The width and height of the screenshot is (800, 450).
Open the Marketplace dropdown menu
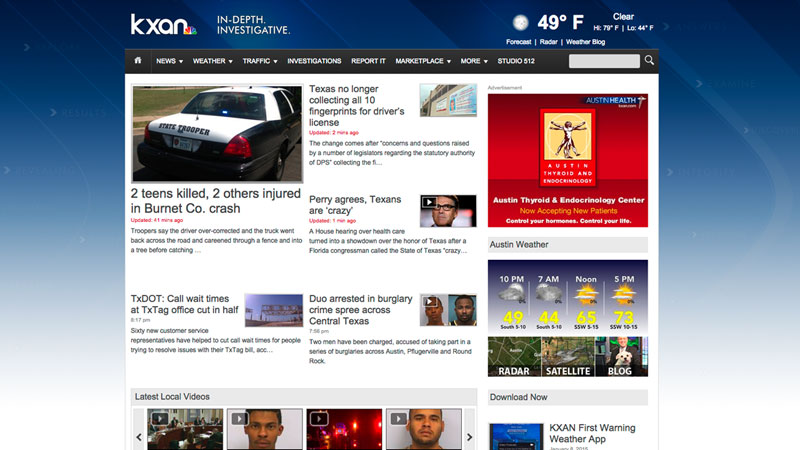click(x=422, y=61)
